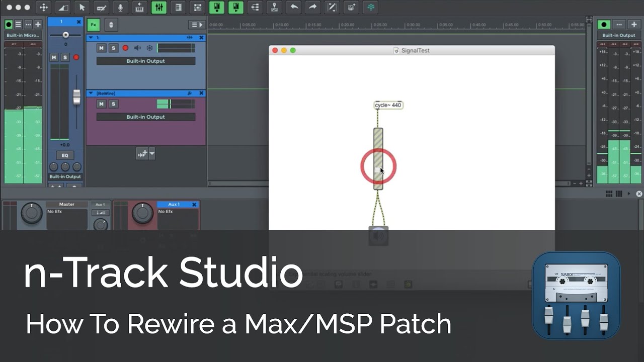Open the signal path tree icon

click(x=255, y=8)
